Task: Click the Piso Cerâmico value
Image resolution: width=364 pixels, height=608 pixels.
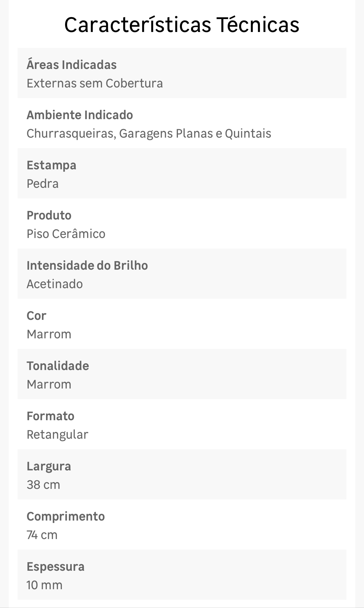Action: (x=66, y=234)
